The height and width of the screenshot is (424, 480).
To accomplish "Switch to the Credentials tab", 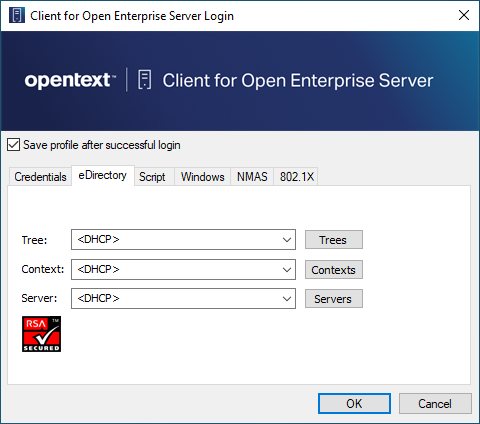I will point(40,177).
